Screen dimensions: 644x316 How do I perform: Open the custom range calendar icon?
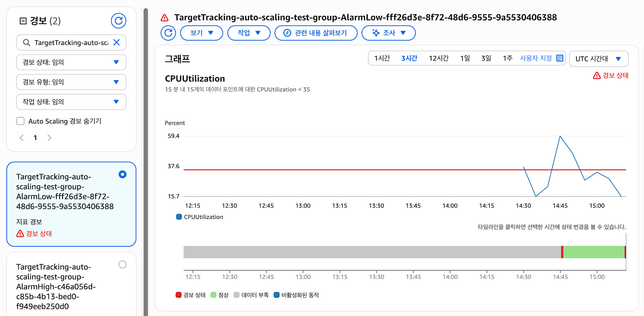pyautogui.click(x=560, y=58)
